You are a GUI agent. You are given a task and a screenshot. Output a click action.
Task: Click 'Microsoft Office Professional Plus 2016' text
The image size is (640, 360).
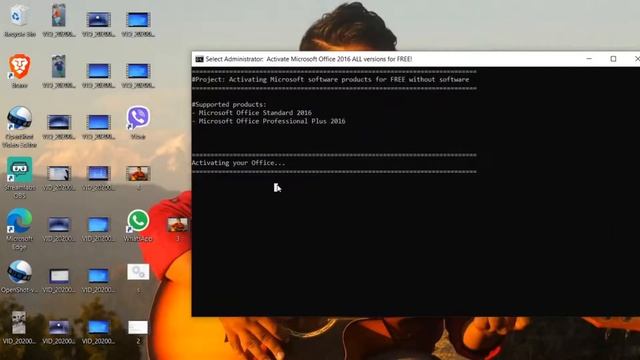coord(272,121)
